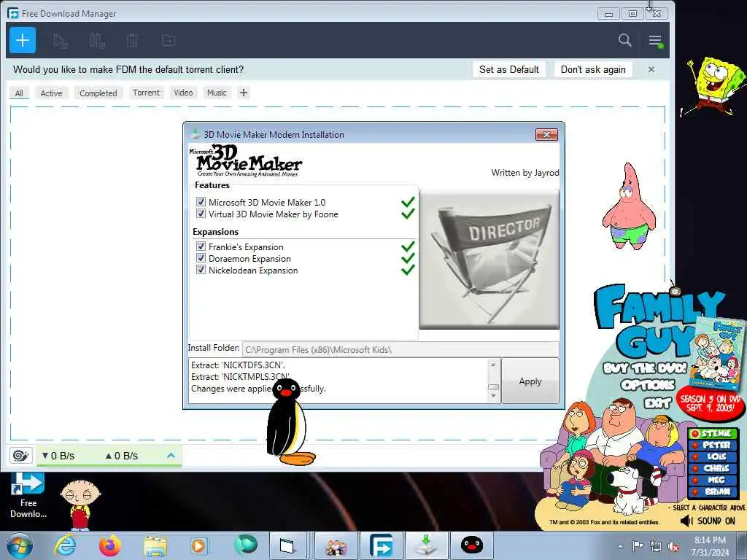Select the Torrent tab
Viewport: 747px width, 560px height.
click(146, 93)
